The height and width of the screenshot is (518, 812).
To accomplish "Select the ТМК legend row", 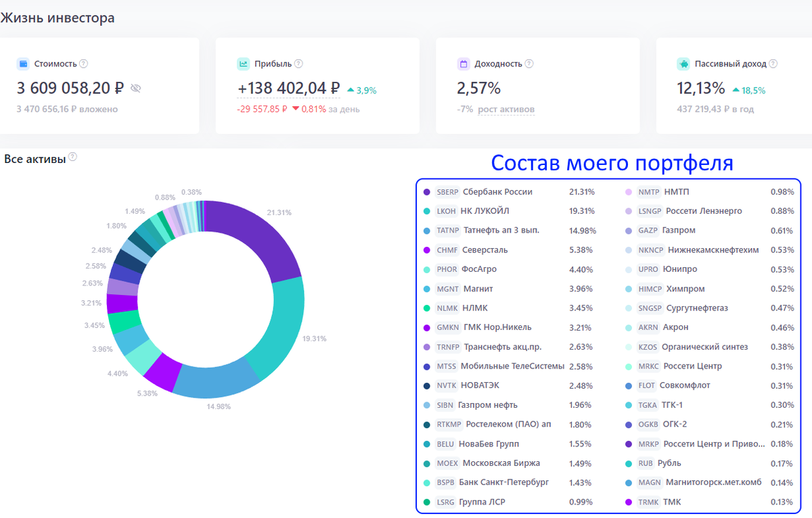I will click(710, 502).
